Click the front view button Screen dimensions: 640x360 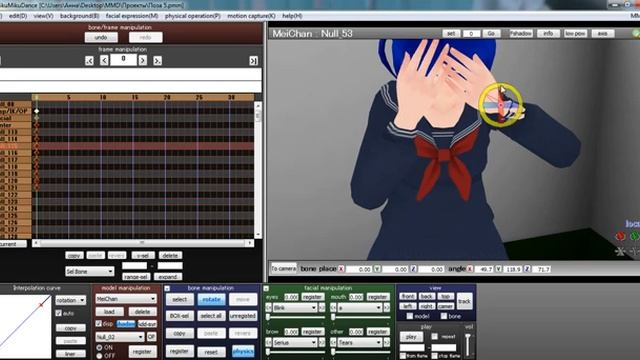click(x=408, y=296)
